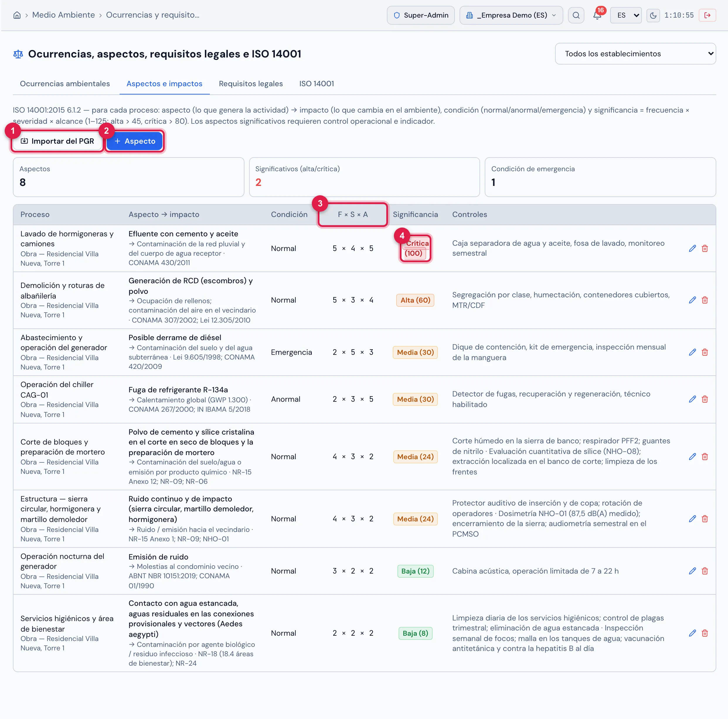
Task: Edit the Lavado de hormigoneras row
Action: click(x=692, y=248)
